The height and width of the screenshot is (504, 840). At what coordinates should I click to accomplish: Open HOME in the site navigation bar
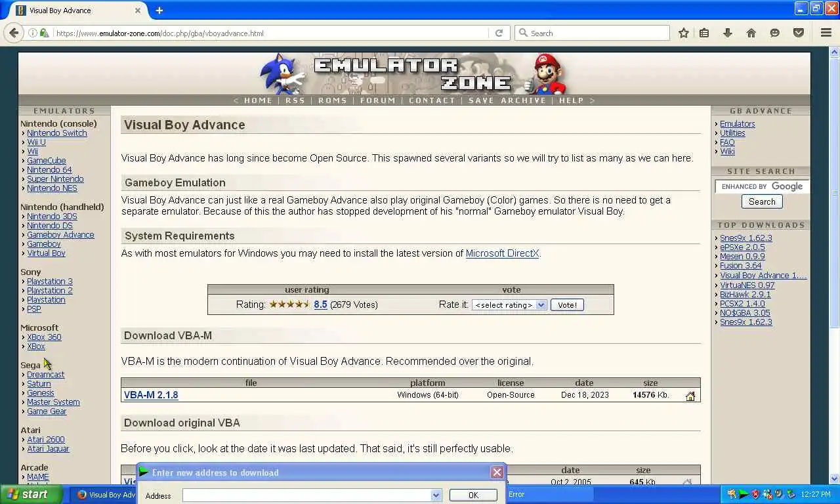point(259,100)
